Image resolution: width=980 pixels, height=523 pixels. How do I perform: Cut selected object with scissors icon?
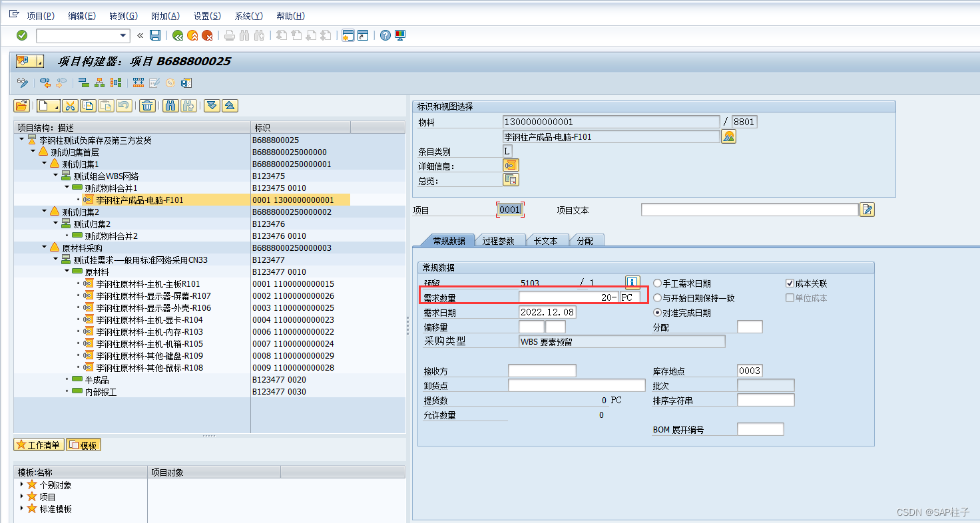coord(71,105)
